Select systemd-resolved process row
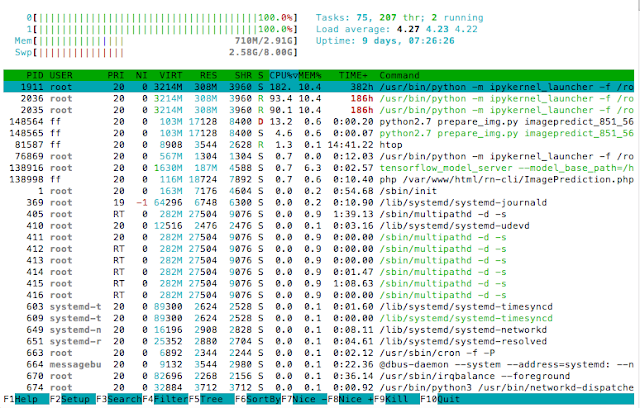This screenshot has width=640, height=408. coord(318,341)
